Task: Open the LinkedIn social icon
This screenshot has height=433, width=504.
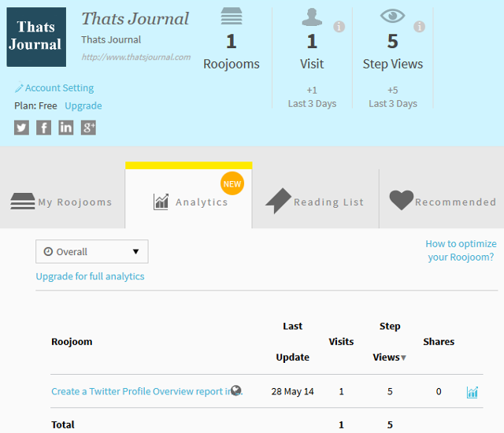Action: 66,128
